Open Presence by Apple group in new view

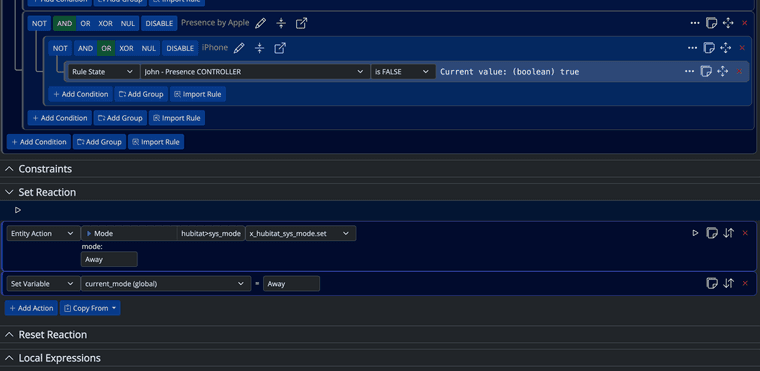coord(301,23)
